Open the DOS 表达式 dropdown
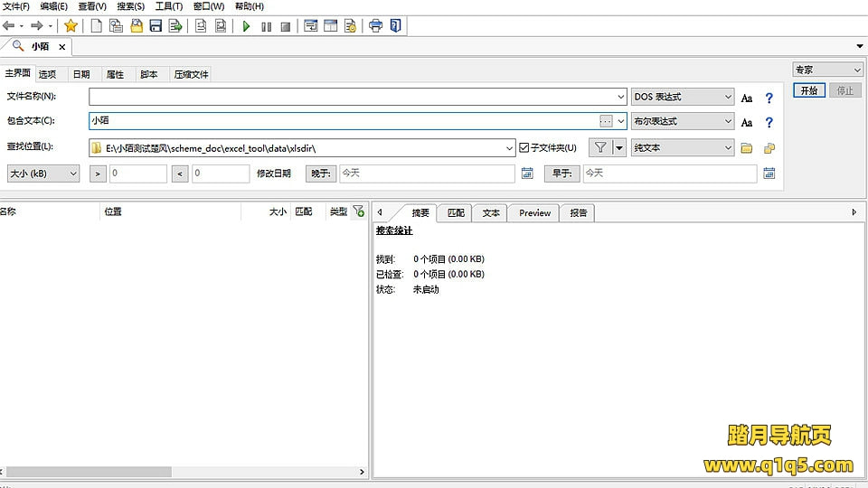Image resolution: width=868 pixels, height=488 pixels. click(683, 97)
